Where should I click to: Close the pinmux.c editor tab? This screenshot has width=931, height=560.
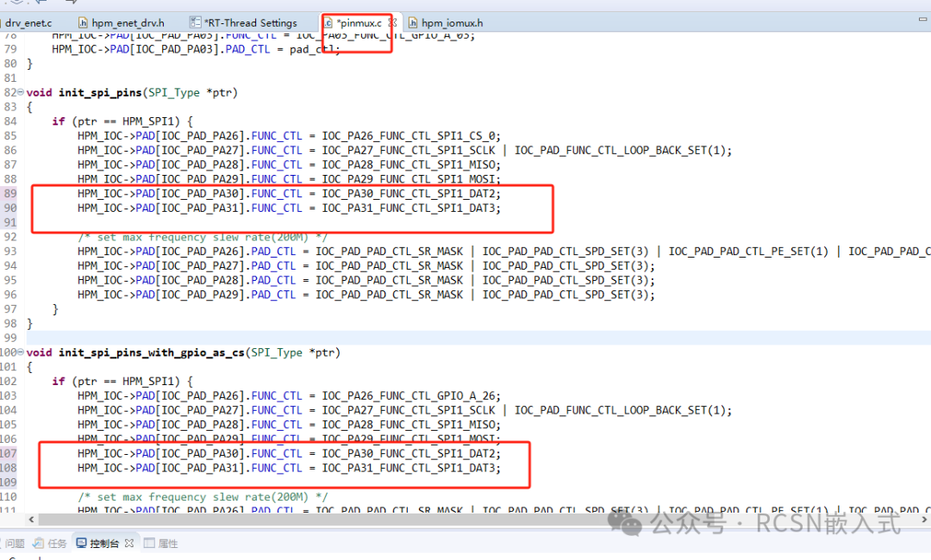coord(392,23)
